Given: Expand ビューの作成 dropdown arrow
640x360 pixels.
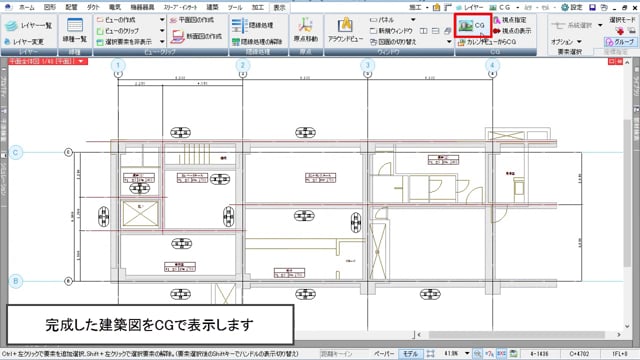Looking at the screenshot, I should pos(162,20).
